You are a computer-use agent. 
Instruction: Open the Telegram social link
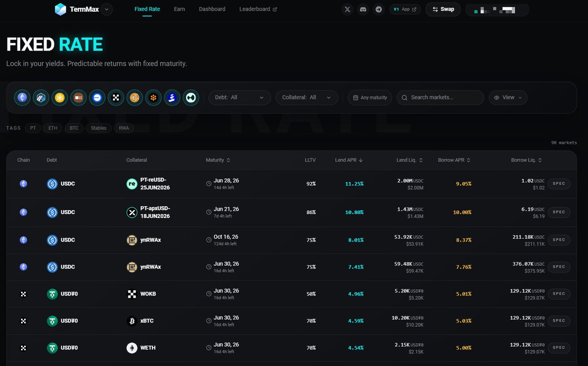[378, 9]
